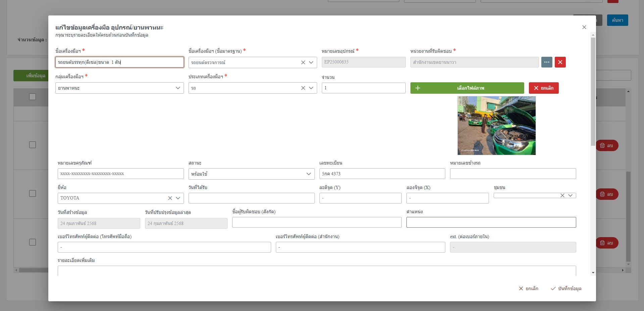Clear the equipment type value รถ
The image size is (644, 311).
(303, 88)
